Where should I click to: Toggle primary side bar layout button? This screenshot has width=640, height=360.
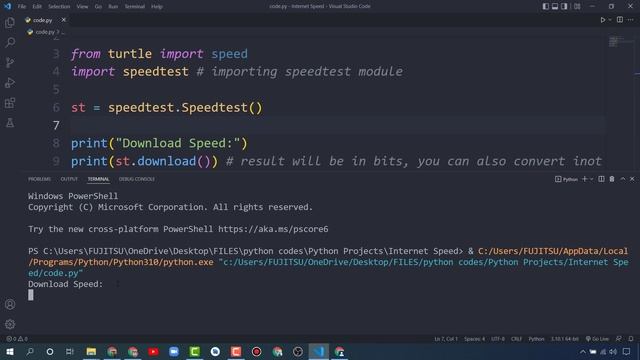(546, 6)
